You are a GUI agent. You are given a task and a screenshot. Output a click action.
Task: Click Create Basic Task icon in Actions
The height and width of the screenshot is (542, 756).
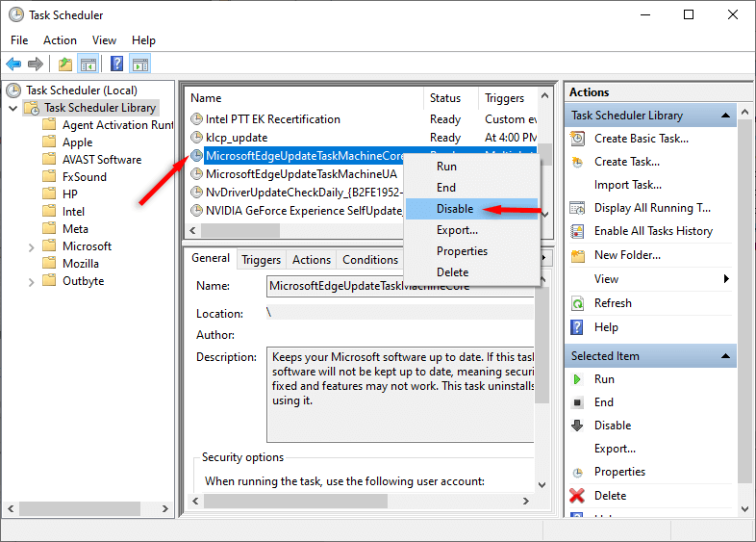(577, 139)
